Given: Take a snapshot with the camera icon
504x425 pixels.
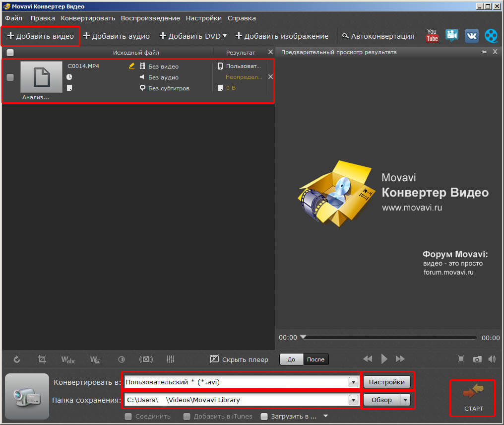Looking at the screenshot, I should 477,359.
